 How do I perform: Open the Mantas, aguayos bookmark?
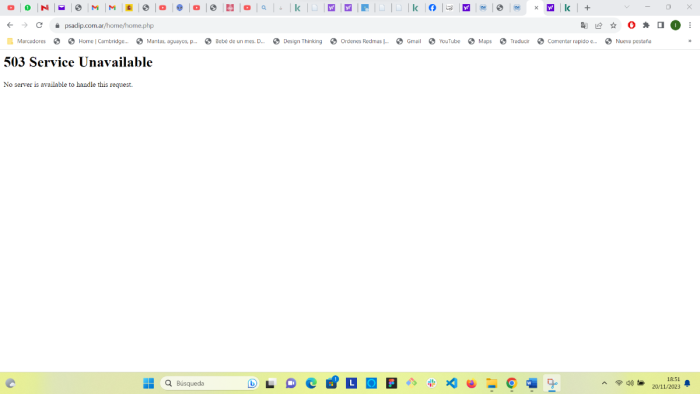(x=167, y=41)
